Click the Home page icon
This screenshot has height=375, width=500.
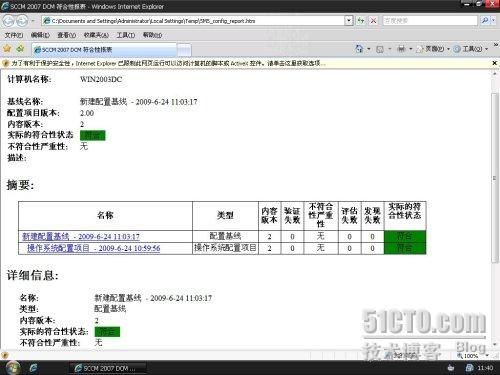(359, 49)
